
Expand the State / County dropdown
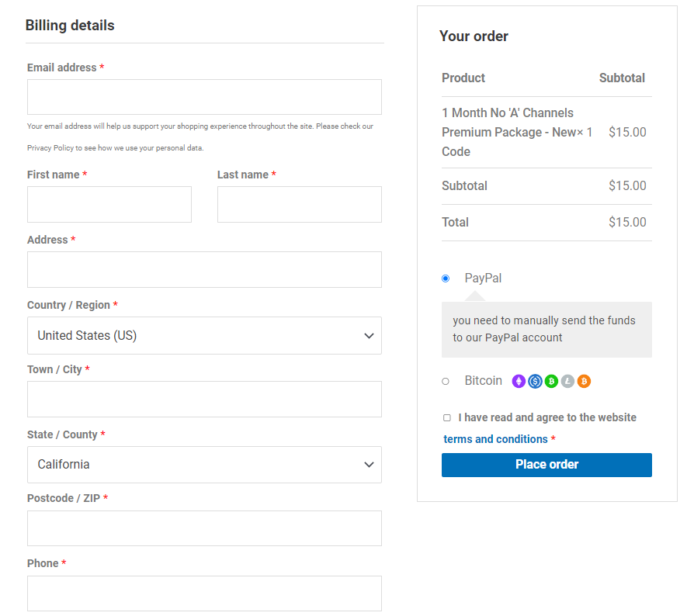[x=204, y=465]
